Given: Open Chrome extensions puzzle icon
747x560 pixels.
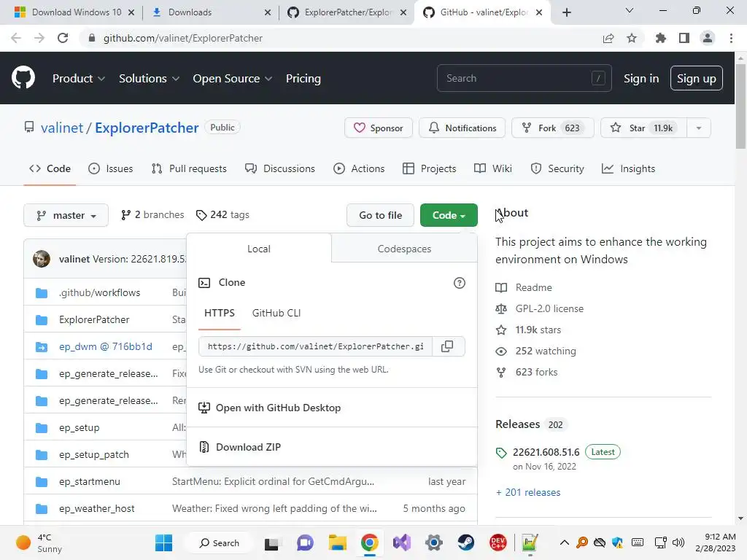Looking at the screenshot, I should 660,38.
